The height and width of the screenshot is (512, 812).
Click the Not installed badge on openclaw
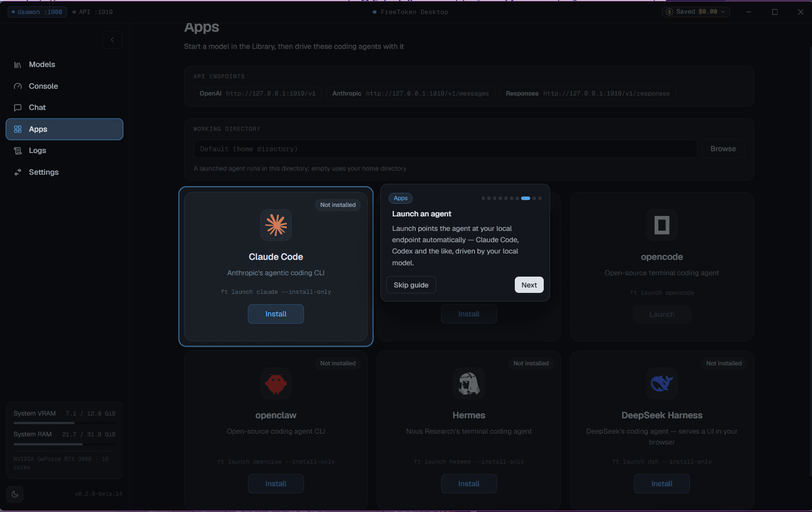[x=338, y=364]
